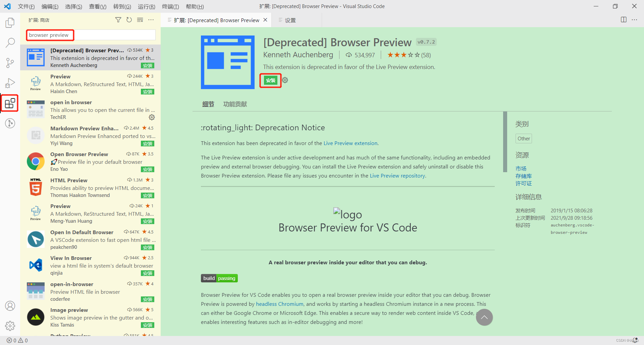Open the 运行(R) menu
This screenshot has width=644, height=345.
click(147, 6)
